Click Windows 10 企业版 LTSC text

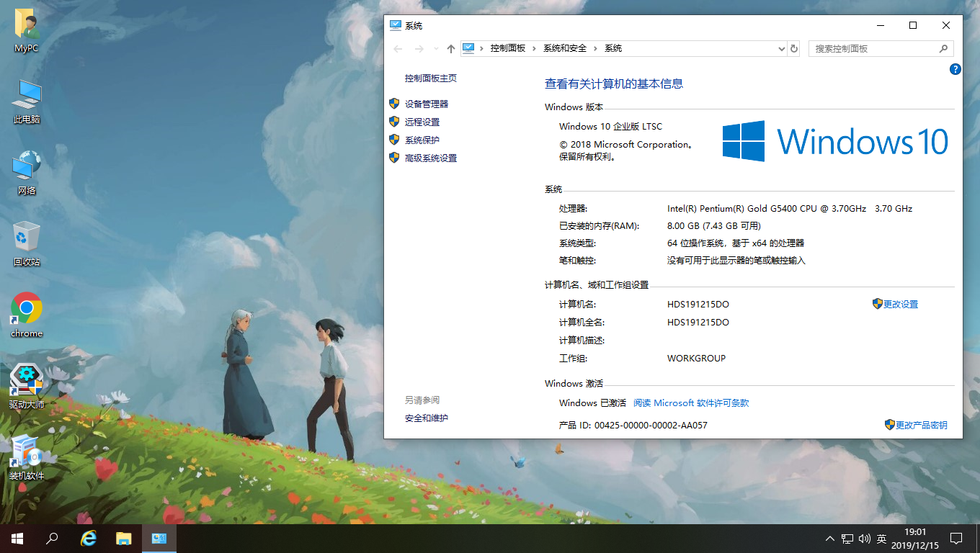point(610,126)
